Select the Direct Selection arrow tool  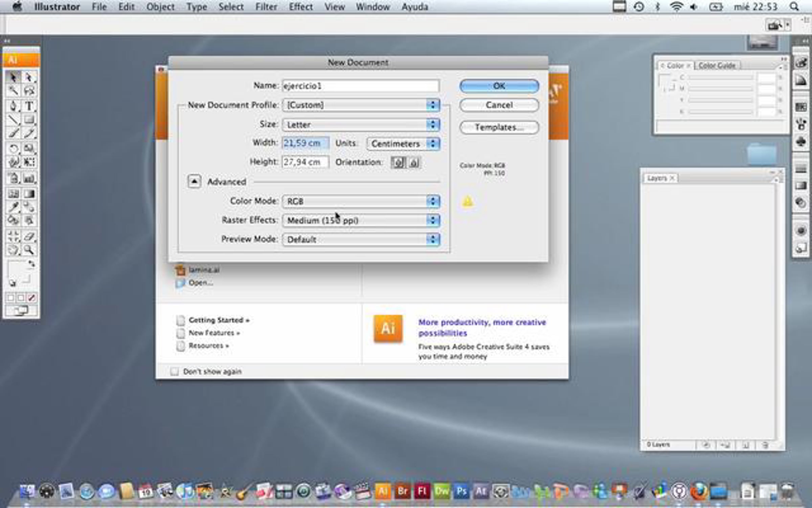[29, 78]
